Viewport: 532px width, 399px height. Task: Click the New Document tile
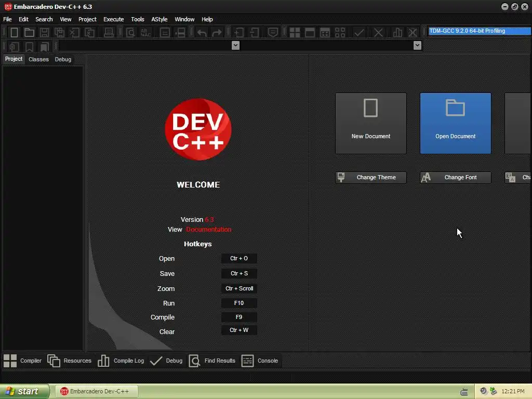[x=371, y=124]
